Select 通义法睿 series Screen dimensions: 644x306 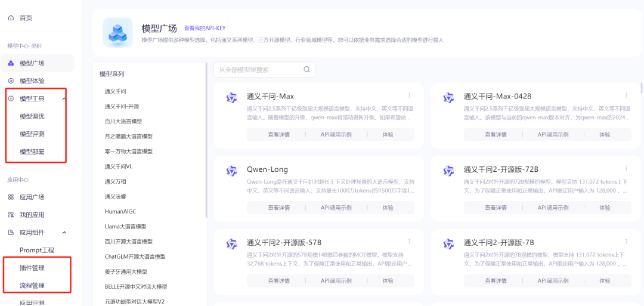116,196
